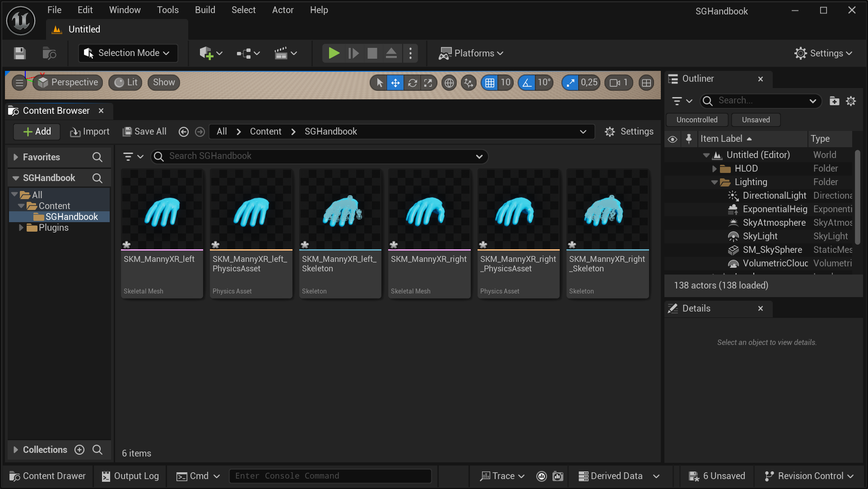Collapse the Lighting folder in the Outliner

coord(714,182)
